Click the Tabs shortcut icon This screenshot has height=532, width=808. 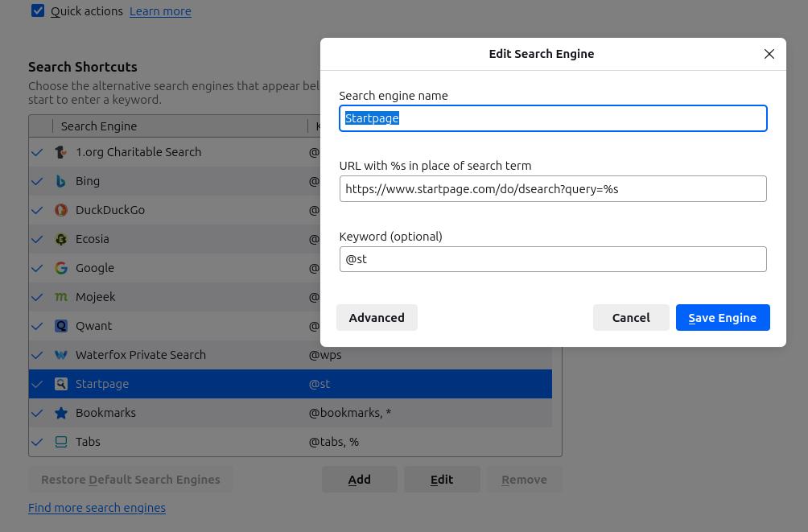pyautogui.click(x=61, y=442)
